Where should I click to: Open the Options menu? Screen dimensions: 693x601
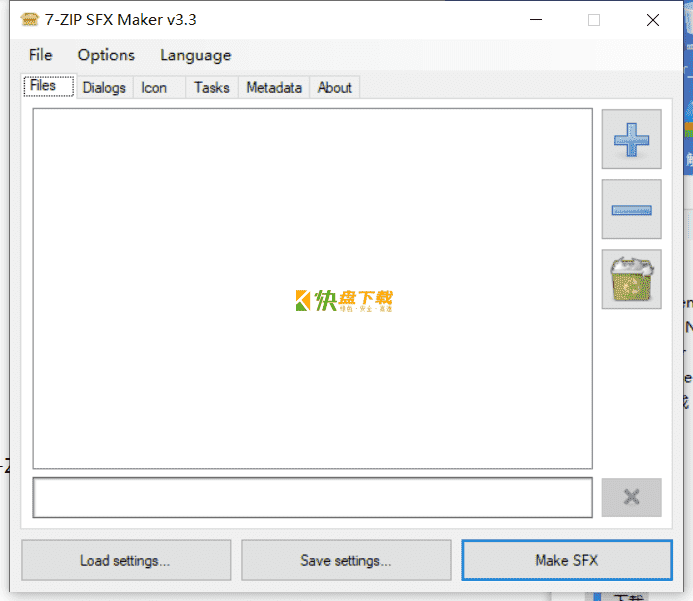coord(106,55)
